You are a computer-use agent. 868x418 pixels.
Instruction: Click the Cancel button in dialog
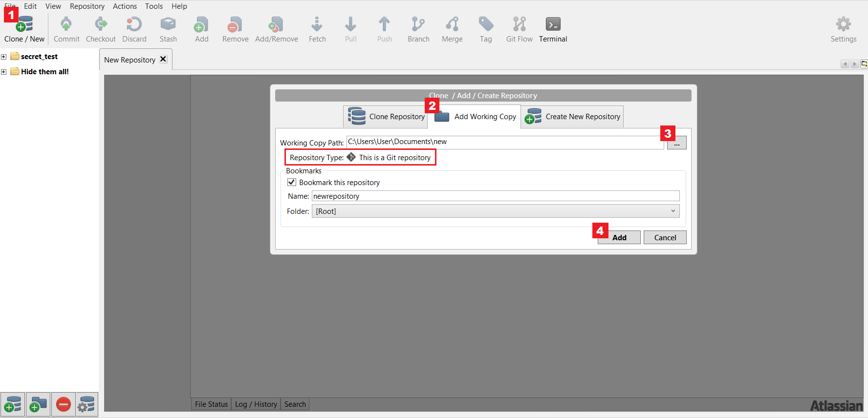[x=665, y=237]
